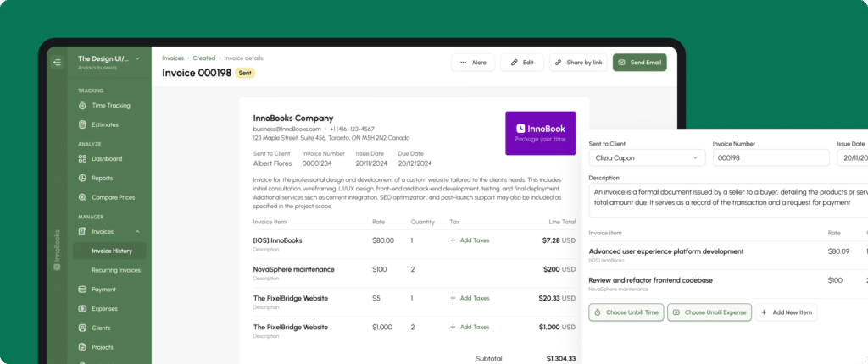Click the Edit button
The width and height of the screenshot is (868, 364).
(x=522, y=63)
